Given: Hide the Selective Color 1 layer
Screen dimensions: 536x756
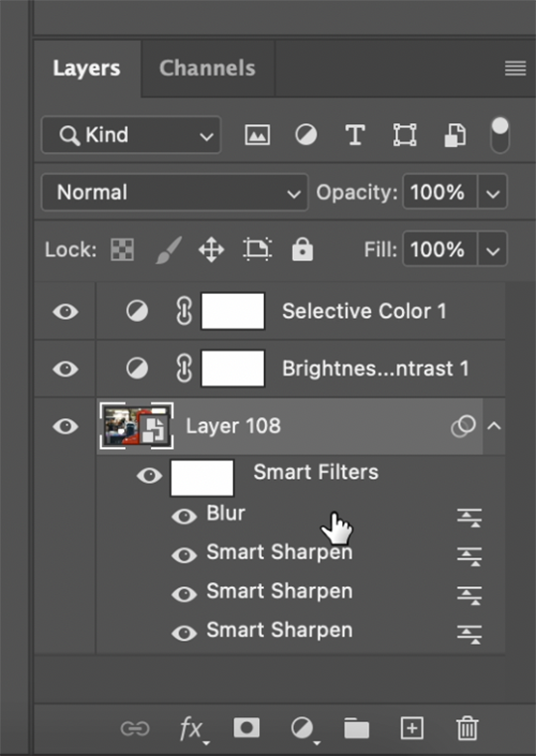Looking at the screenshot, I should [x=66, y=312].
